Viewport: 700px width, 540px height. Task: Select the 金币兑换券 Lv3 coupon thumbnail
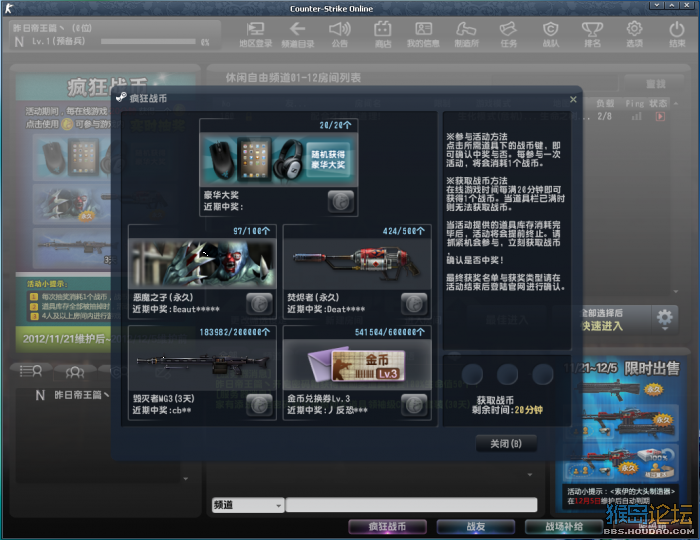[357, 365]
